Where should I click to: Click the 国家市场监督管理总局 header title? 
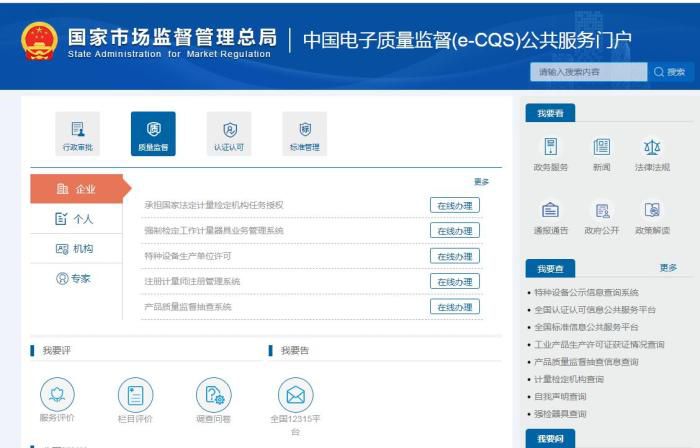172,37
